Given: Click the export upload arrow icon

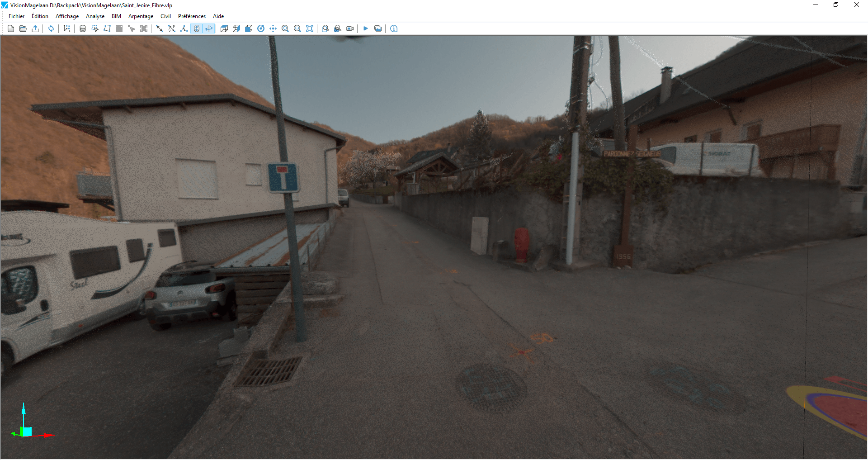Looking at the screenshot, I should 35,28.
